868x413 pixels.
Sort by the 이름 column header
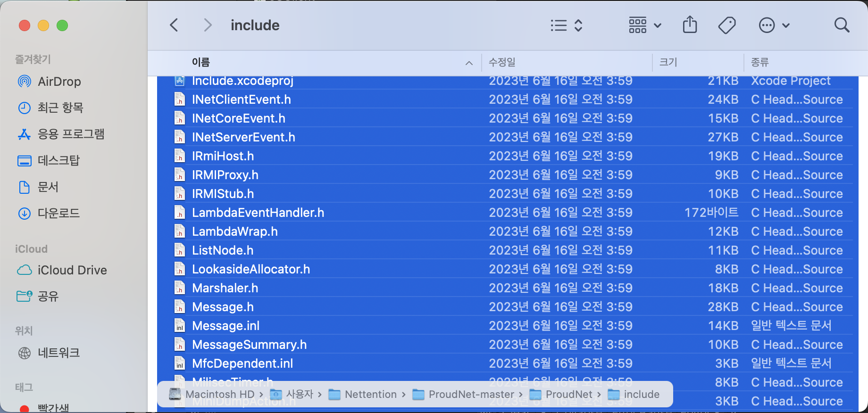[x=201, y=62]
